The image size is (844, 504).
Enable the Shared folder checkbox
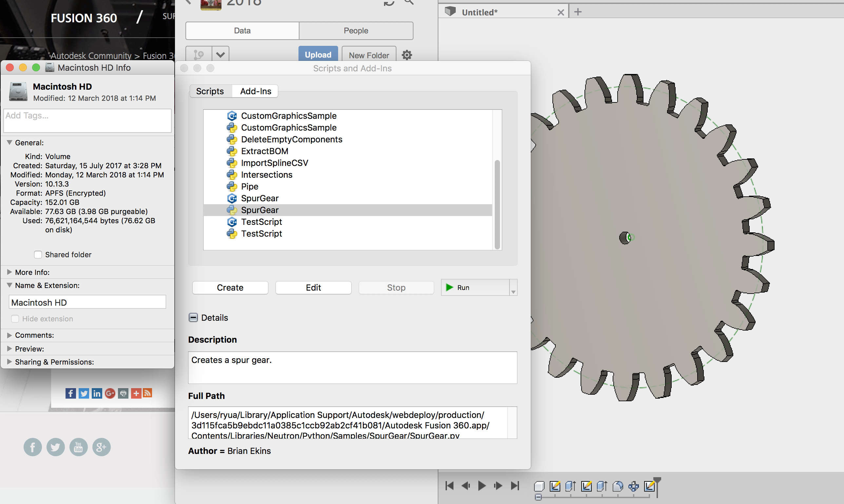point(38,254)
